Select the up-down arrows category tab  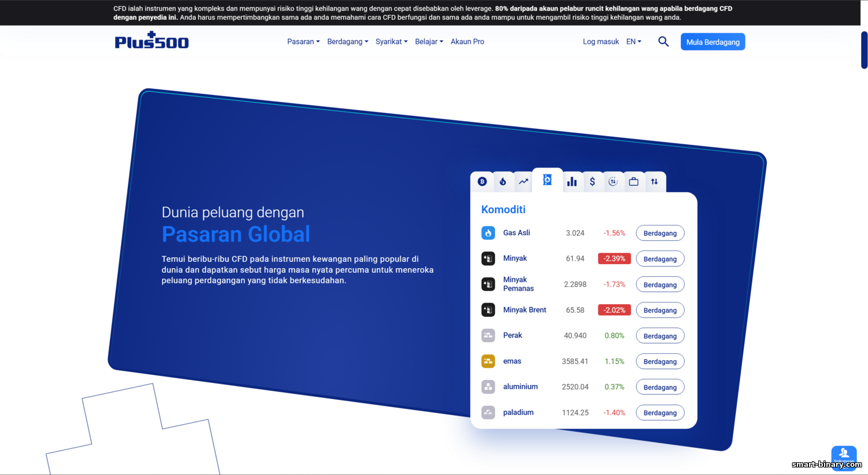pos(654,182)
